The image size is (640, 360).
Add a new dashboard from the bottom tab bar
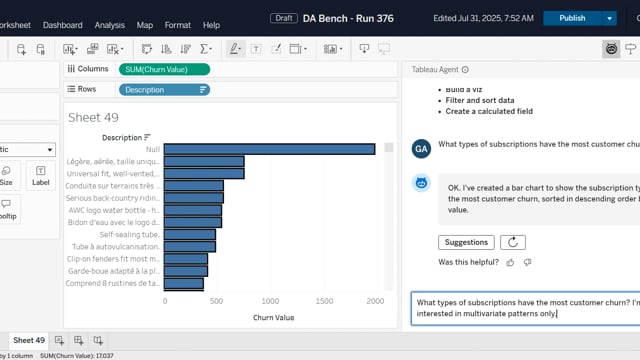(78, 340)
